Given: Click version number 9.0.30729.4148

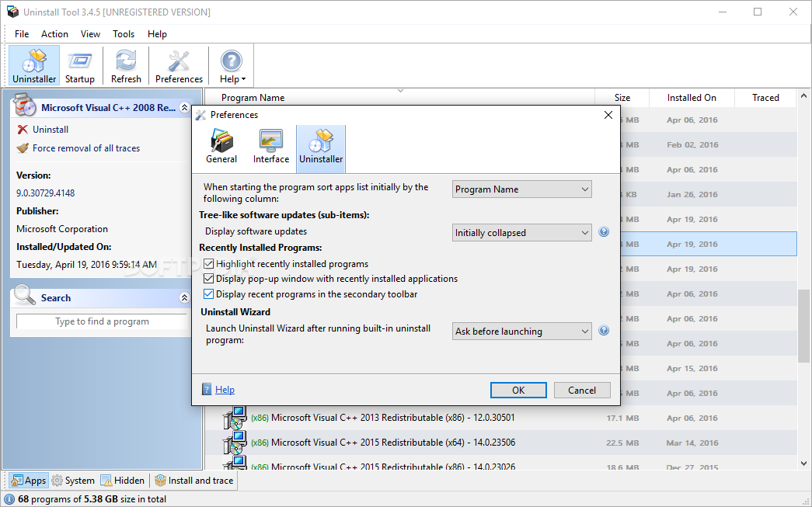Looking at the screenshot, I should pos(46,193).
